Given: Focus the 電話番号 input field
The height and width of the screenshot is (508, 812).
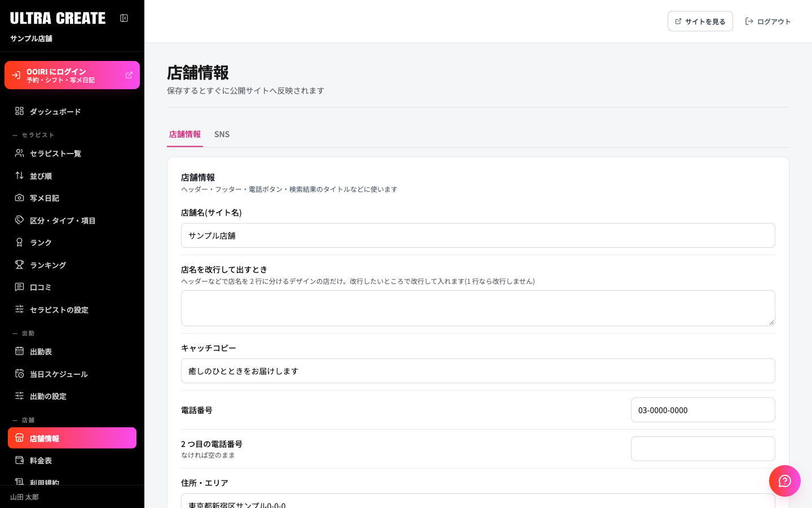Looking at the screenshot, I should 703,410.
